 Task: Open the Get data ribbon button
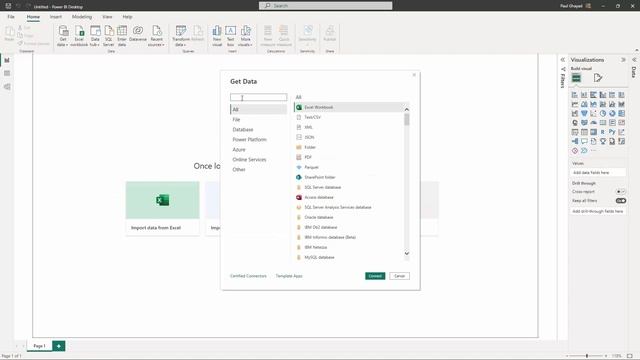(63, 36)
